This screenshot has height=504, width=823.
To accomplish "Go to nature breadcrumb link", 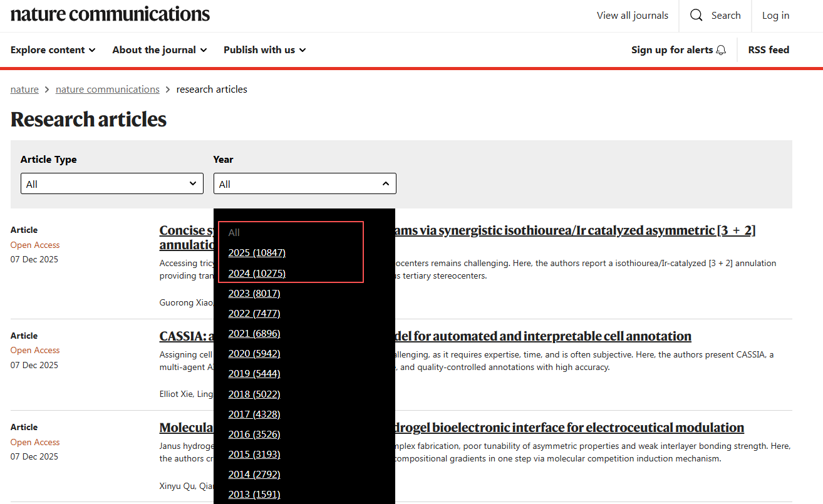I will pyautogui.click(x=24, y=90).
